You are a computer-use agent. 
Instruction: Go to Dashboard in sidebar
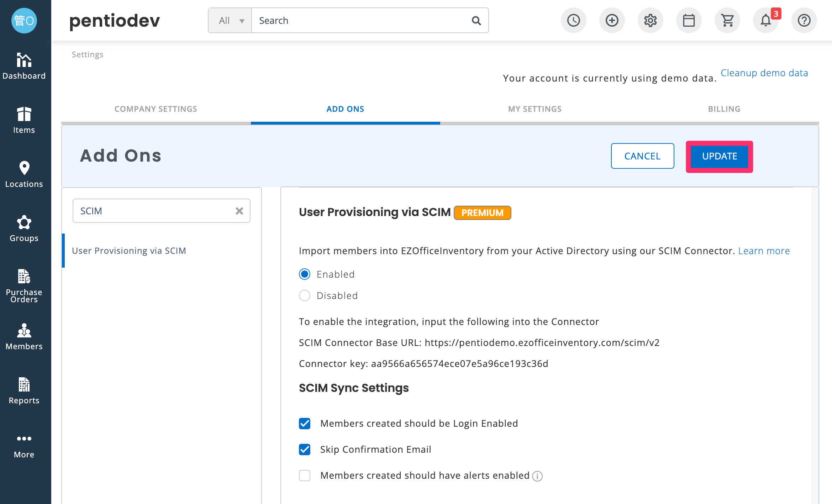[24, 66]
